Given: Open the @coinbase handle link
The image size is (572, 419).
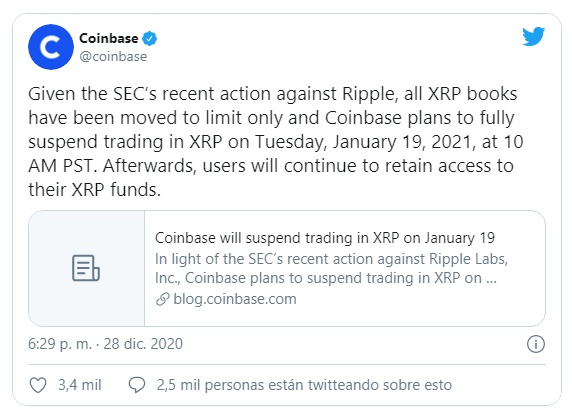Looking at the screenshot, I should click(x=113, y=57).
